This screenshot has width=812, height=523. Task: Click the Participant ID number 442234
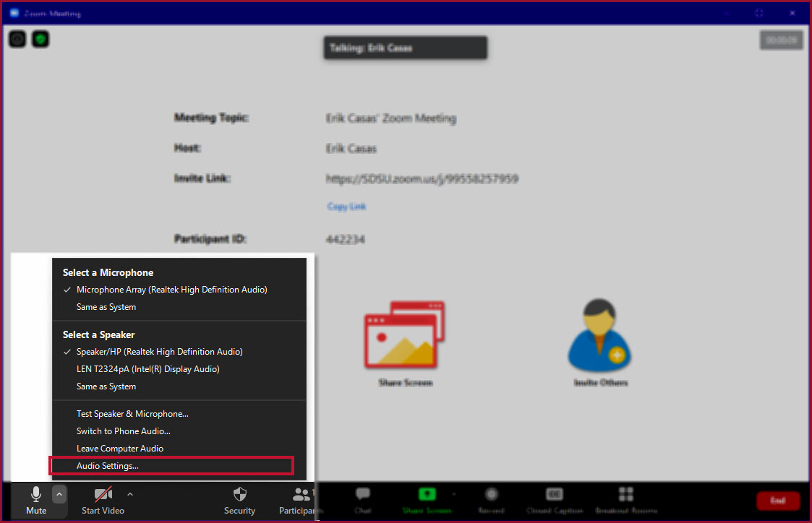point(346,240)
